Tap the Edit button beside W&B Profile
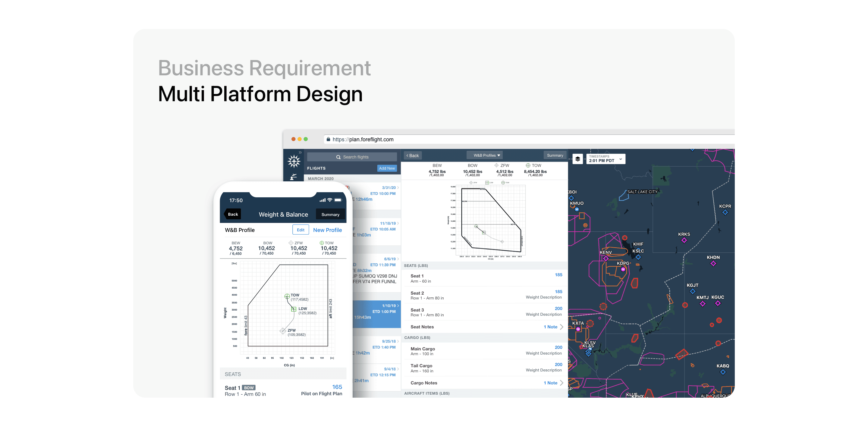This screenshot has width=868, height=429. pyautogui.click(x=300, y=230)
